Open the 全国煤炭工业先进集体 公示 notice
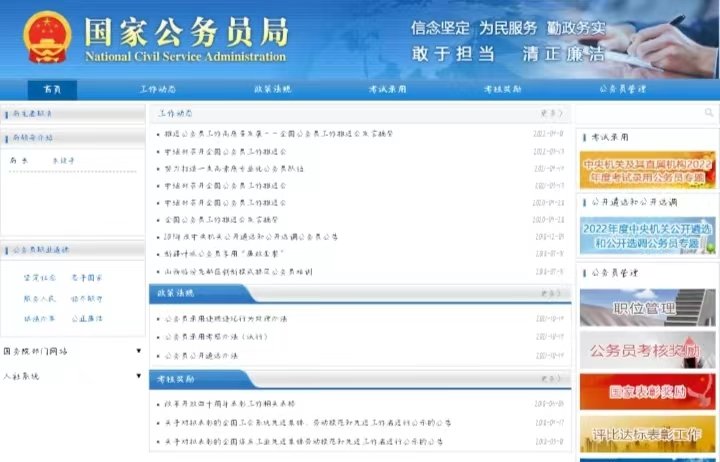The image size is (720, 462). (304, 442)
